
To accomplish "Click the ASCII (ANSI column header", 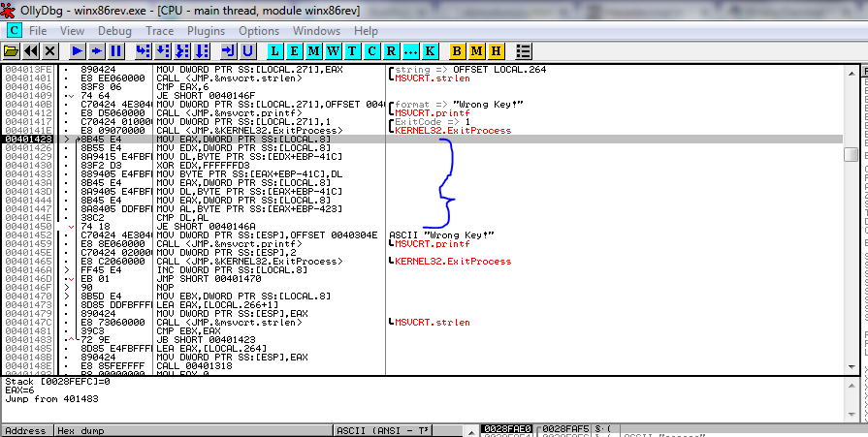I will 383,431.
